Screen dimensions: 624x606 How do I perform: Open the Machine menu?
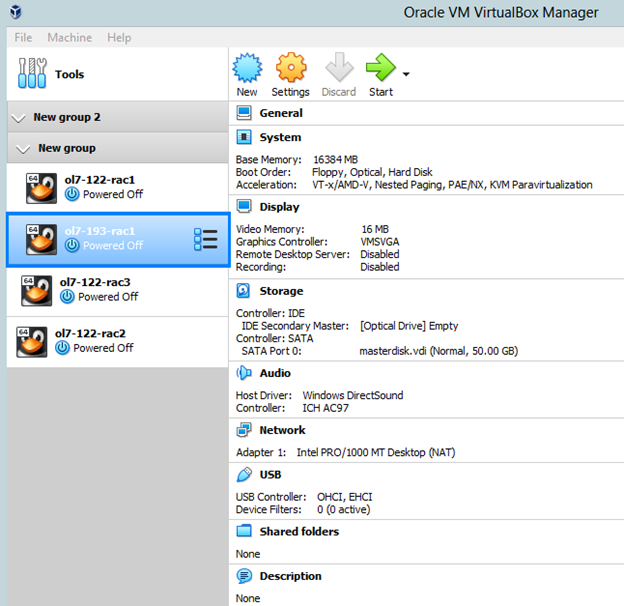70,37
